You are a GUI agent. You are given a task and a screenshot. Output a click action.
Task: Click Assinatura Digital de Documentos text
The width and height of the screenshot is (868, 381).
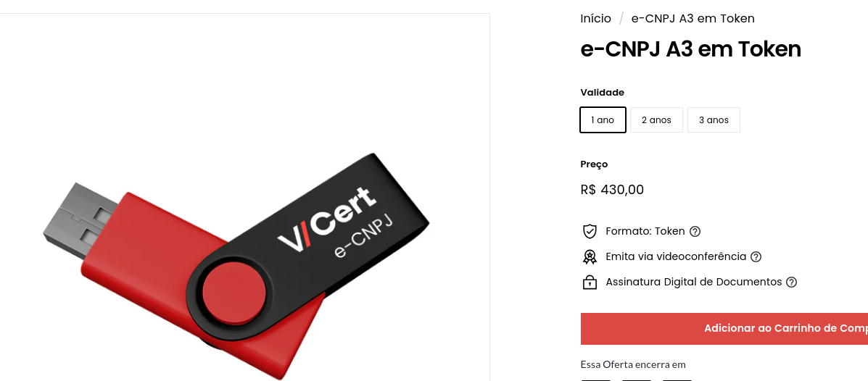[694, 282]
